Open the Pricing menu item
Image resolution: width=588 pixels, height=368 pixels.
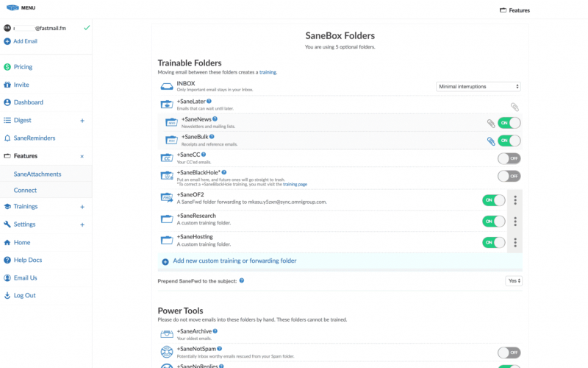click(x=23, y=67)
